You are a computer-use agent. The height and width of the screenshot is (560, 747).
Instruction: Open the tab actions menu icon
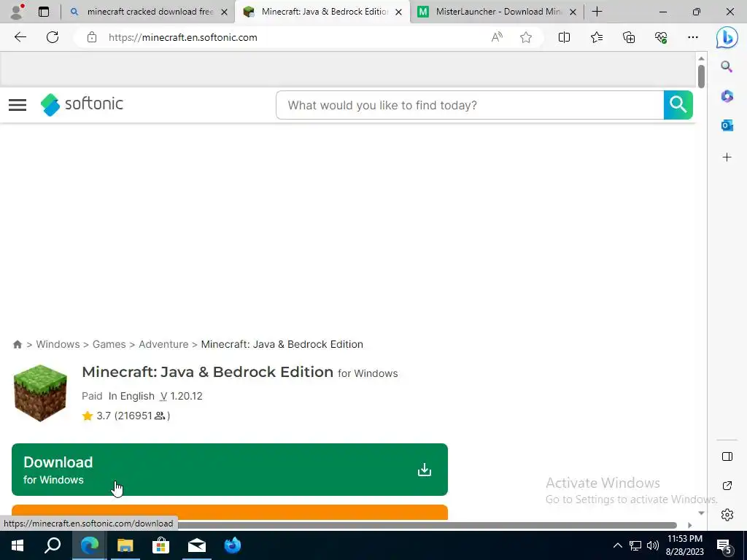pos(44,12)
